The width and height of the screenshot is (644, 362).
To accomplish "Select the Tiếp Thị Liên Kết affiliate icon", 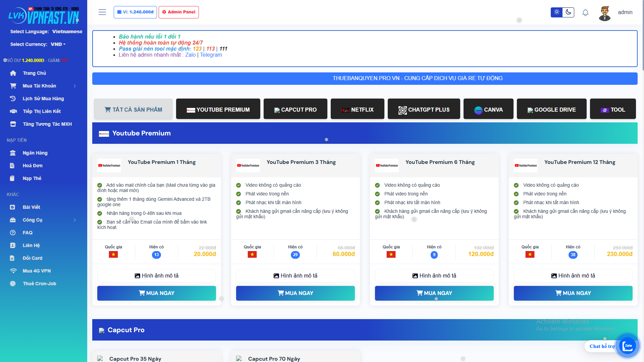I will point(13,111).
